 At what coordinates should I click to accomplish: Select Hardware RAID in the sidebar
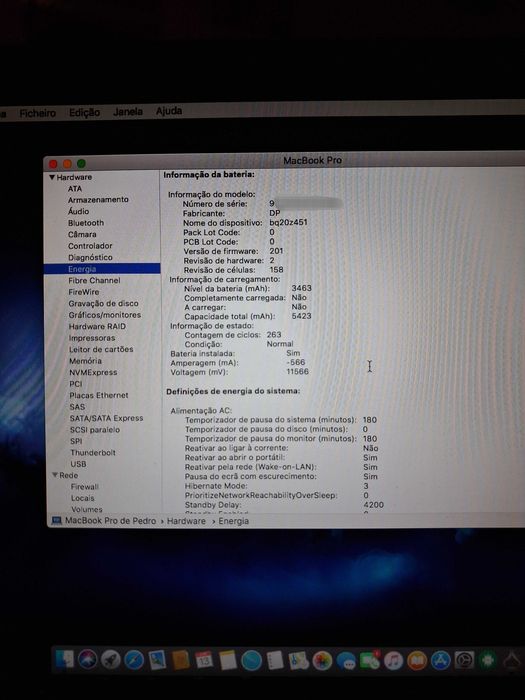click(x=97, y=326)
